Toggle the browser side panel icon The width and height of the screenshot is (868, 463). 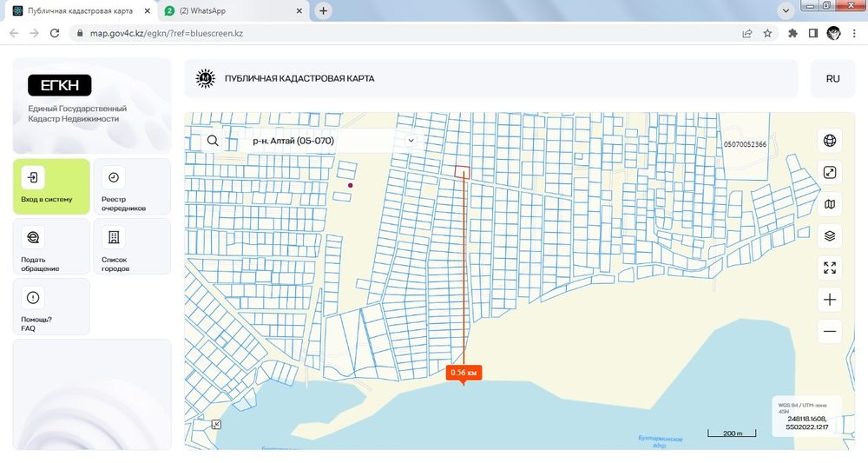click(x=812, y=33)
